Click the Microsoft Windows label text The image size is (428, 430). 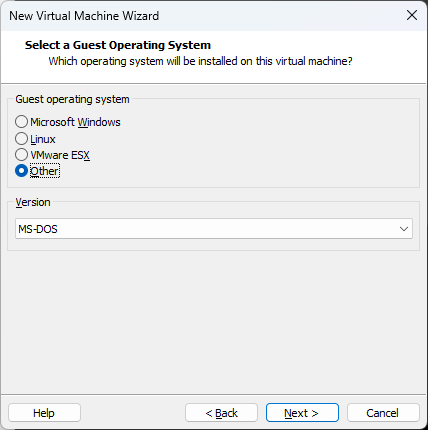(75, 122)
